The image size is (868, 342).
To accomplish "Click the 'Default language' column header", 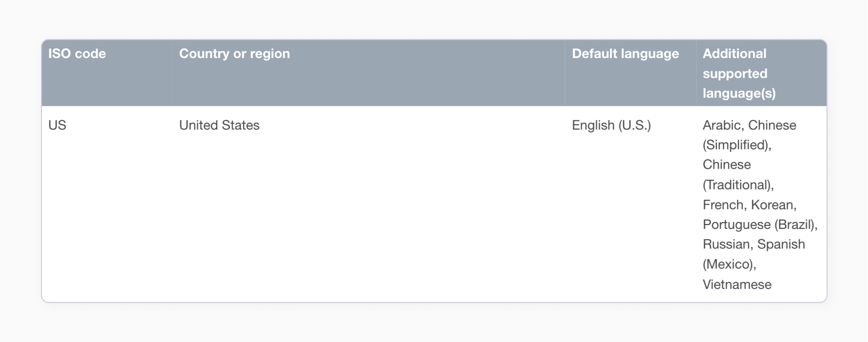I will [625, 54].
